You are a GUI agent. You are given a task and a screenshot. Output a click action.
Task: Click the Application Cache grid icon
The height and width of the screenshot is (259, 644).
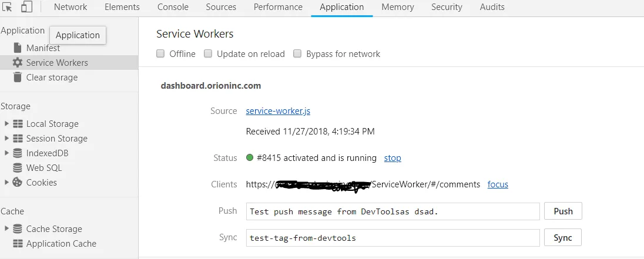point(17,244)
